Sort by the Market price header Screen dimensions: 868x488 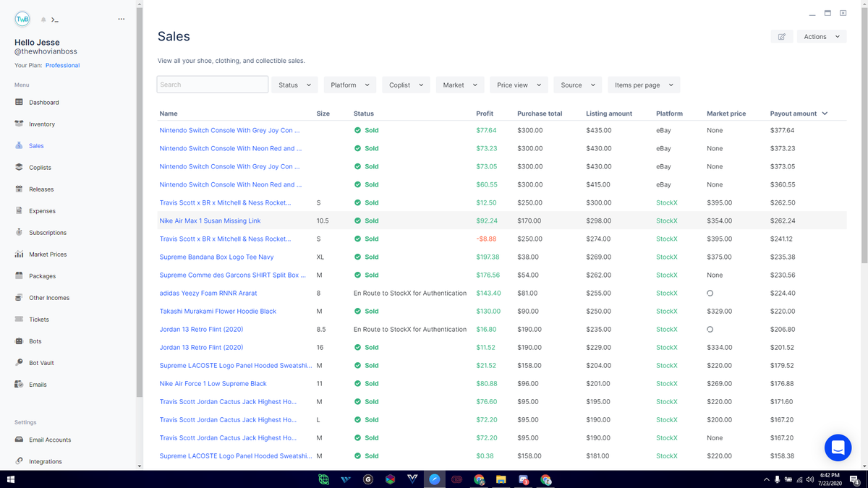pos(726,114)
